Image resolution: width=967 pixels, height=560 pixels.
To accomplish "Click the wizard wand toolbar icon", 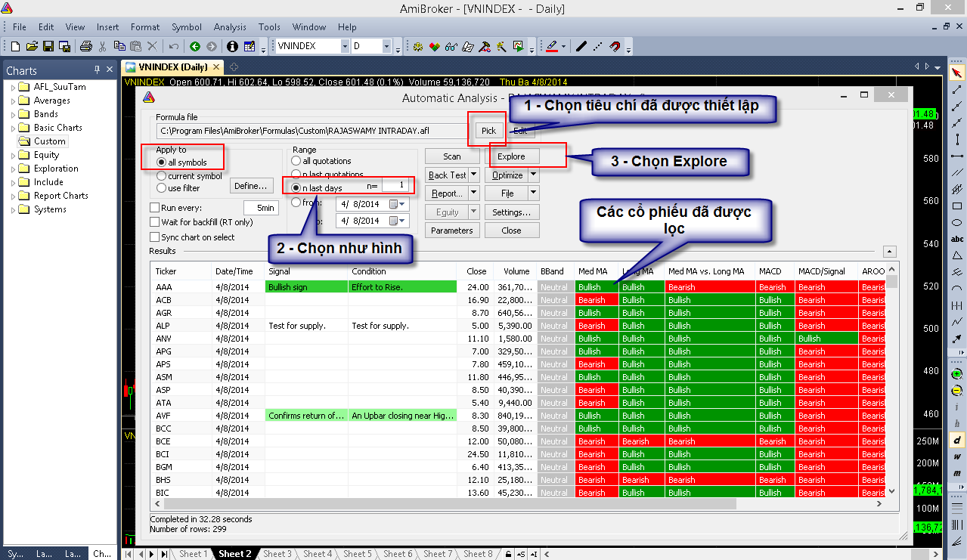I will 501,46.
